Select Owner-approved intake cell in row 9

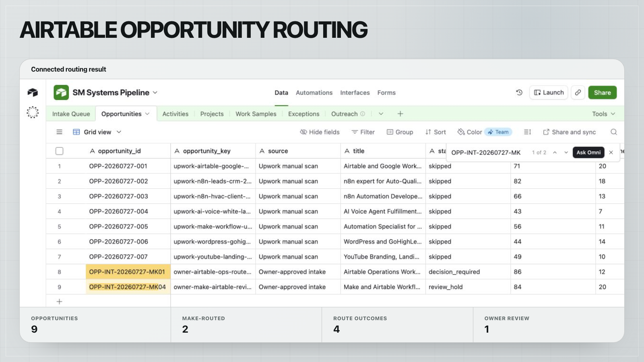298,287
